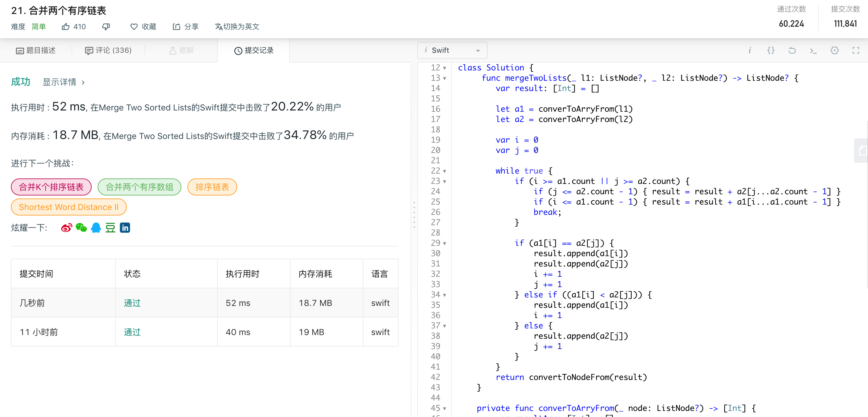Open the 评论 (336) tab
Viewport: 868px width, 417px height.
click(108, 51)
